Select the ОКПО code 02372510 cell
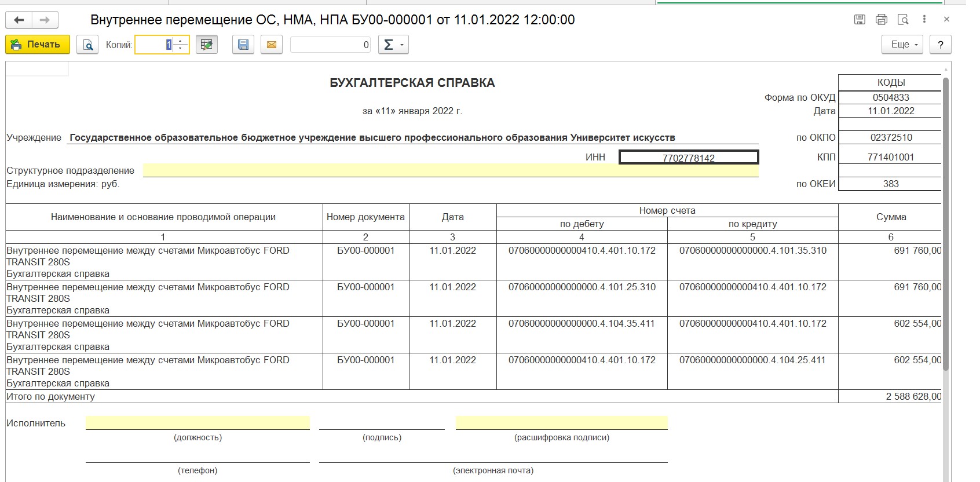 891,137
